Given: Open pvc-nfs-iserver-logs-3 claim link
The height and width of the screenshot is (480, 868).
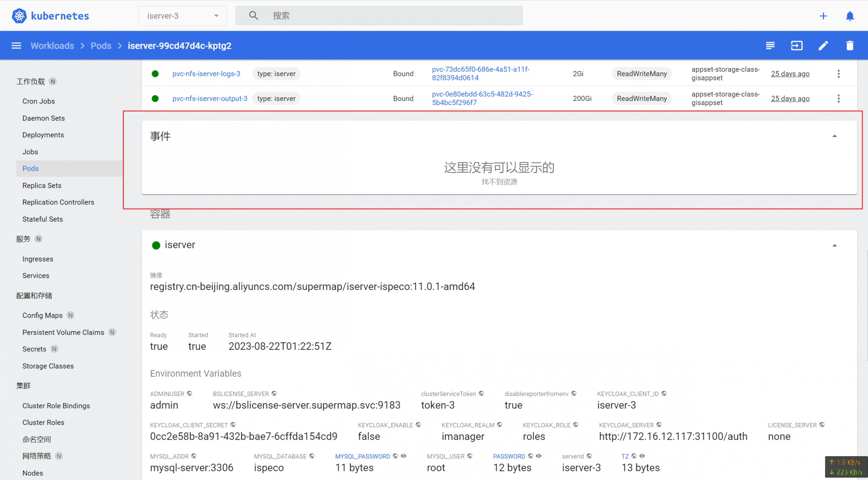Looking at the screenshot, I should [206, 74].
